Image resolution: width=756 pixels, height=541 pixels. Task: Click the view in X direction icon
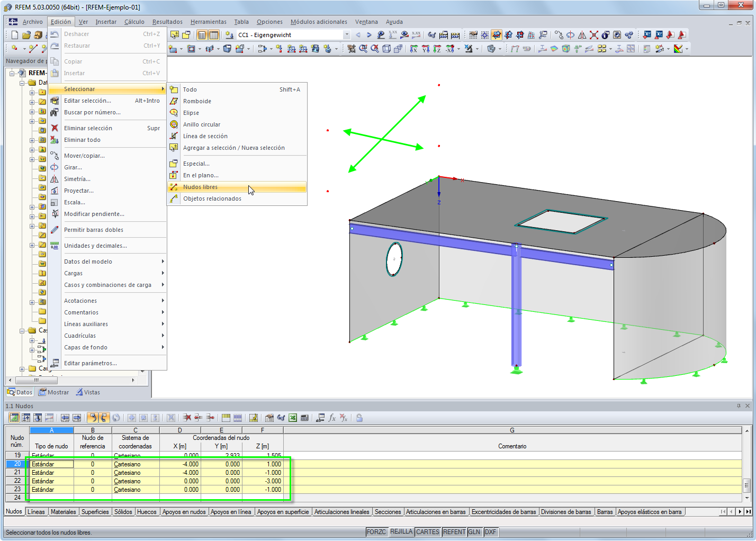(414, 49)
